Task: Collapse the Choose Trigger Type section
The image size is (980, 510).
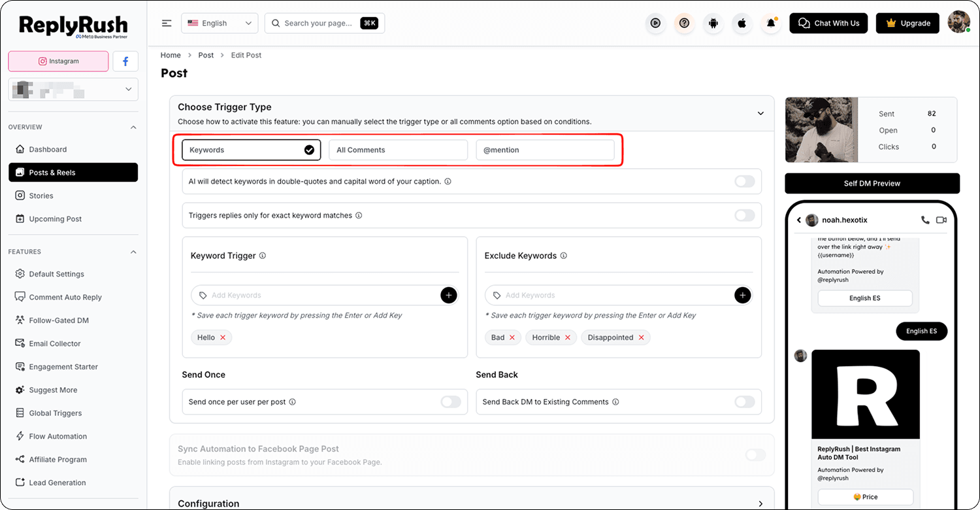Action: (760, 113)
